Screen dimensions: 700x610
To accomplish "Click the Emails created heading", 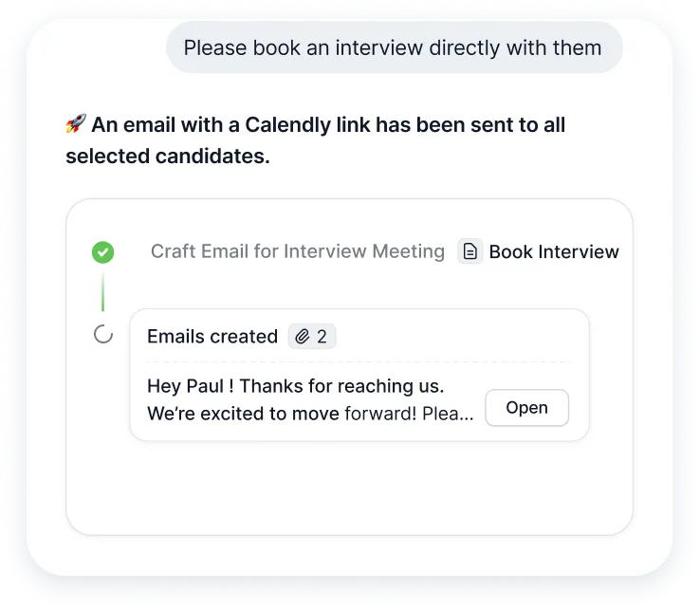I will click(x=212, y=336).
